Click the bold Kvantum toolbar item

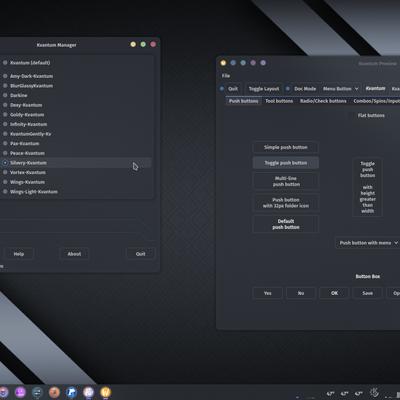375,88
